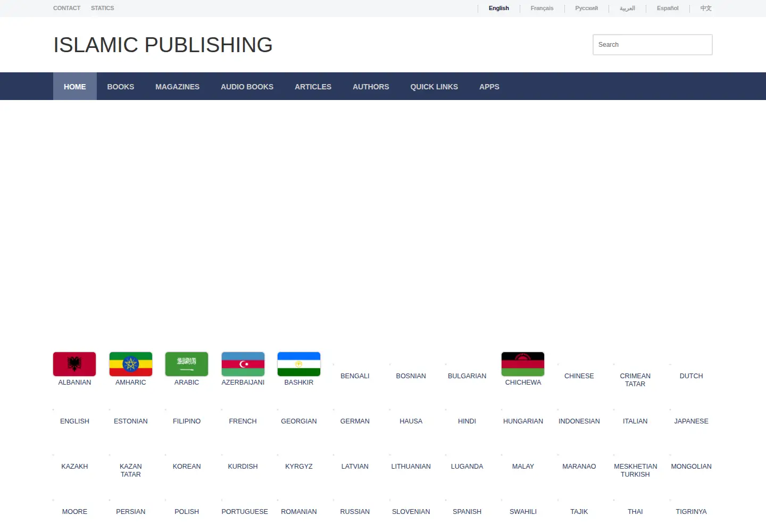The height and width of the screenshot is (532, 766).
Task: Select the Chichewa flag icon
Action: pyautogui.click(x=523, y=364)
